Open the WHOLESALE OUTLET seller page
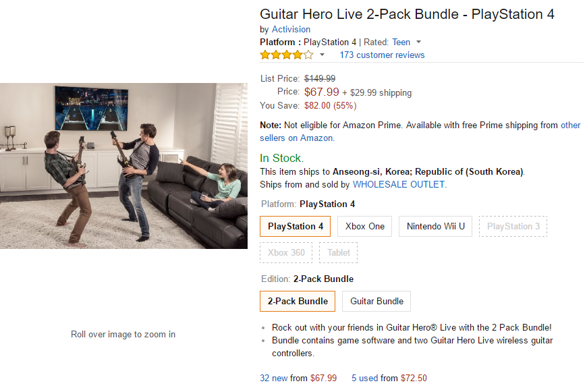 pos(398,184)
